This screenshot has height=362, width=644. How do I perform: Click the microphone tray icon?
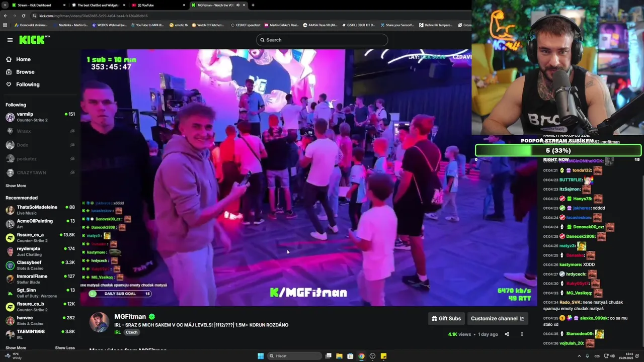click(x=587, y=356)
